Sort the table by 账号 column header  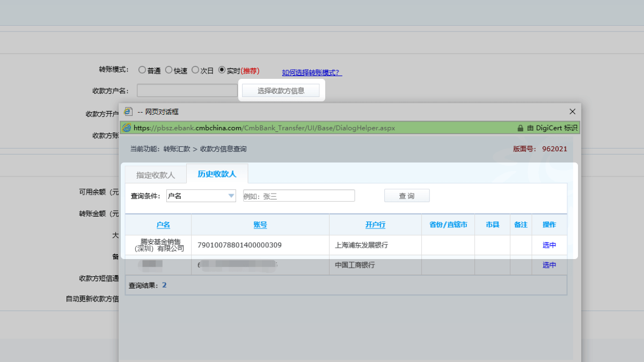tap(260, 225)
